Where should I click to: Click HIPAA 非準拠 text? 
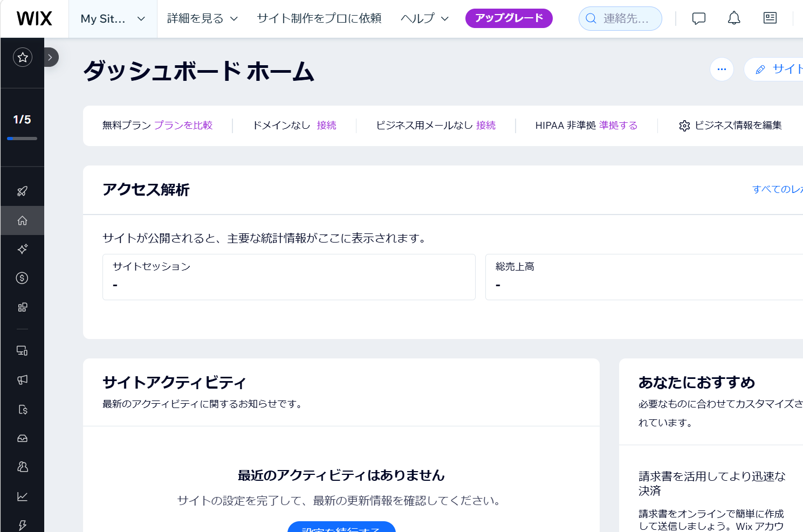point(565,125)
